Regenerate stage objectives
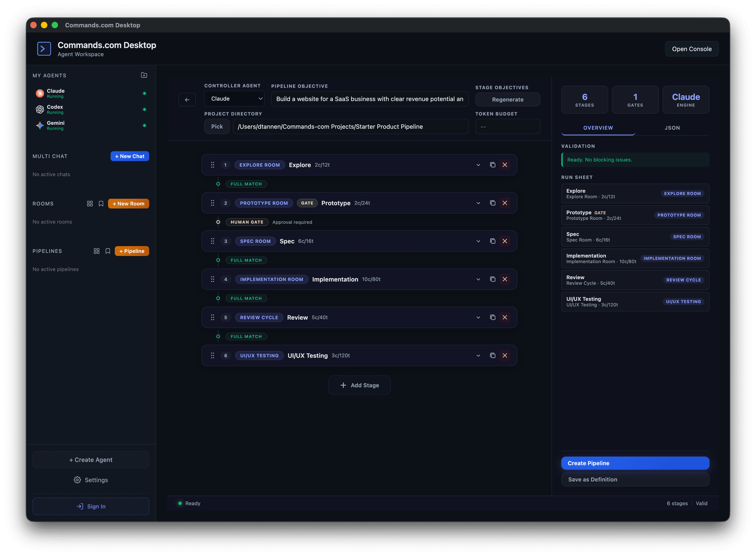The height and width of the screenshot is (556, 756). point(508,100)
